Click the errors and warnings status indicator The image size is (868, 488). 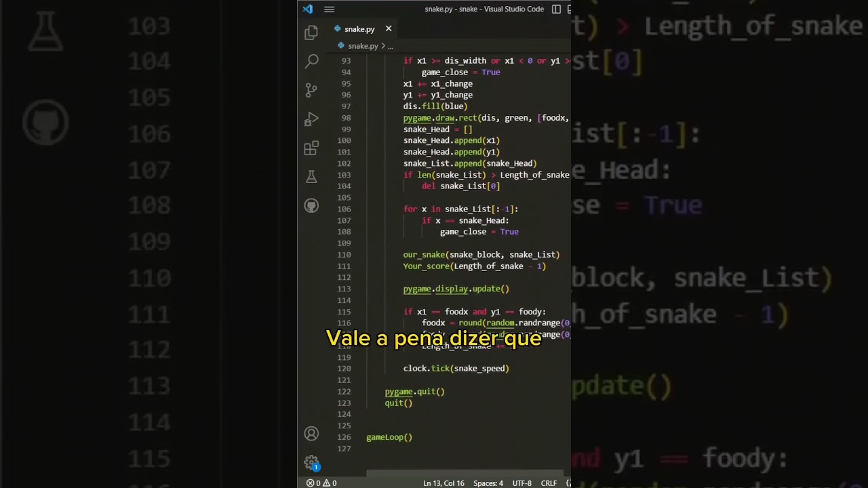[321, 483]
